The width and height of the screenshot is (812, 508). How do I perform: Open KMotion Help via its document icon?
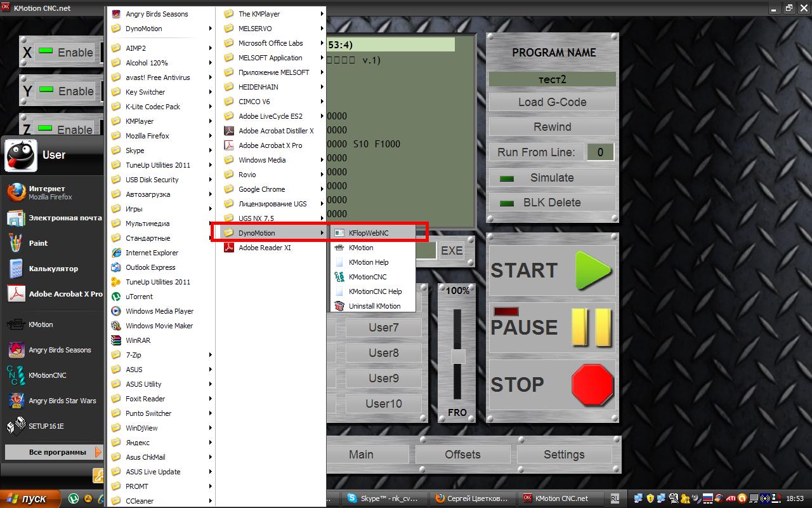(339, 262)
